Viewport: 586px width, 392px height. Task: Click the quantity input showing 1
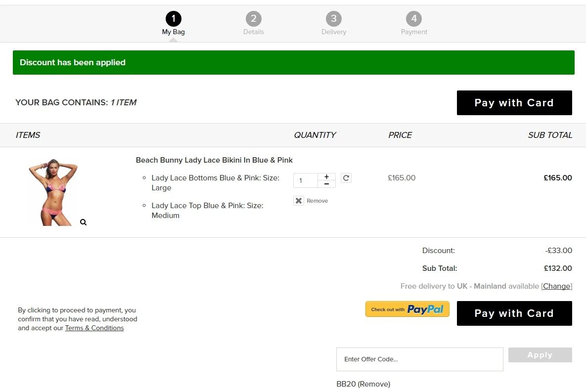306,180
